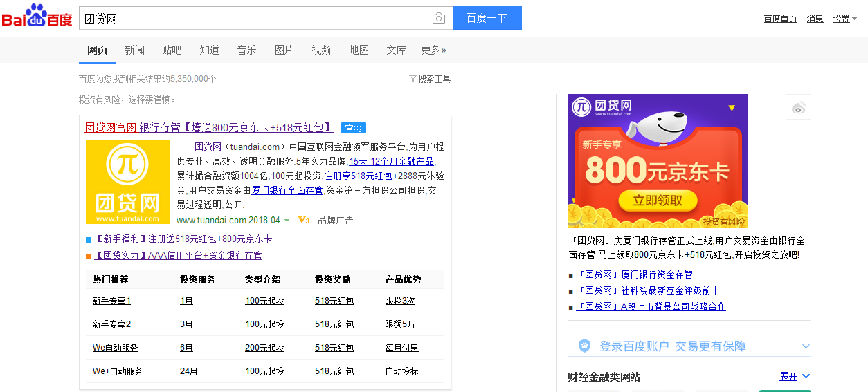Switch to the 贴吧 tab

click(172, 50)
